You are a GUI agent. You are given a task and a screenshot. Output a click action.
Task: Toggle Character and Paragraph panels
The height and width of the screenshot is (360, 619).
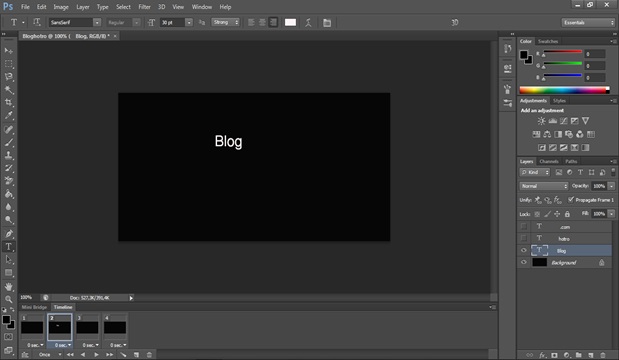(x=327, y=22)
